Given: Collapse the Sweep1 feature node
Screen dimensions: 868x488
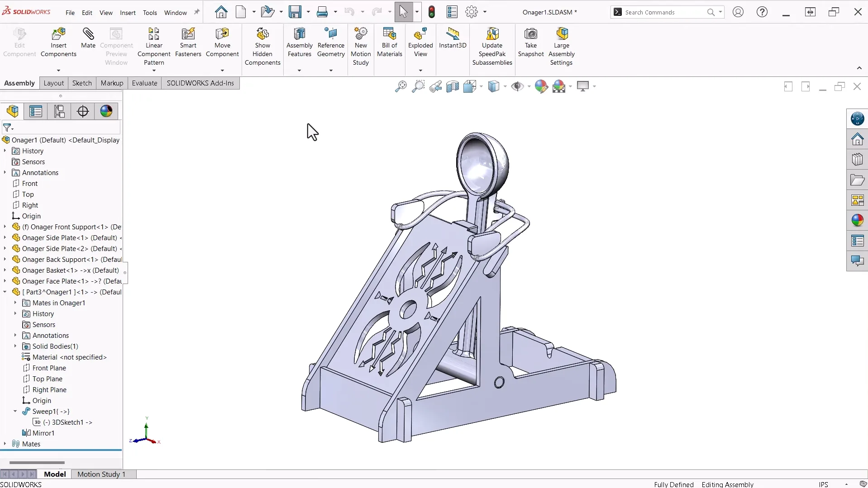Looking at the screenshot, I should click(15, 412).
